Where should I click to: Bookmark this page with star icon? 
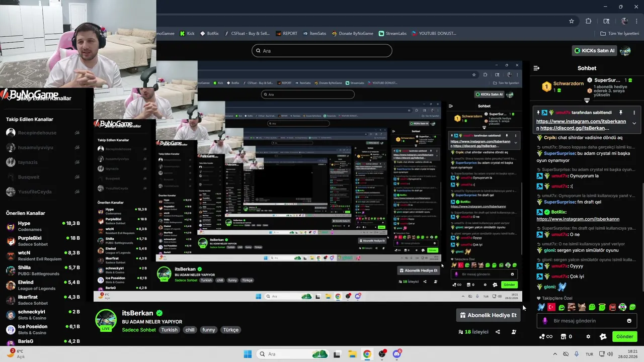coord(572,21)
